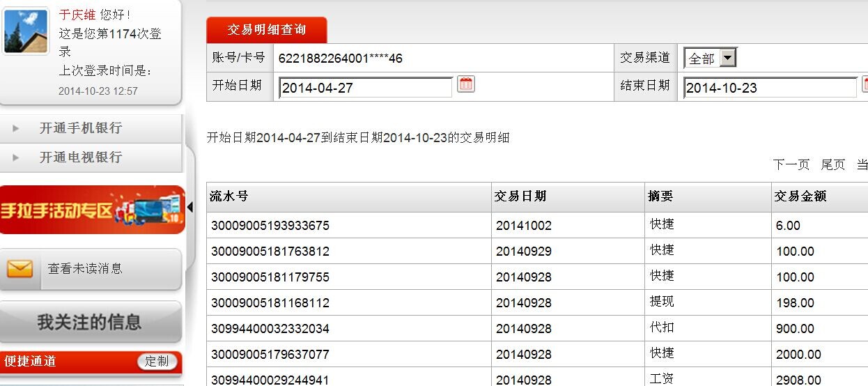
Task: Click the user name 于庆维
Action: click(77, 15)
